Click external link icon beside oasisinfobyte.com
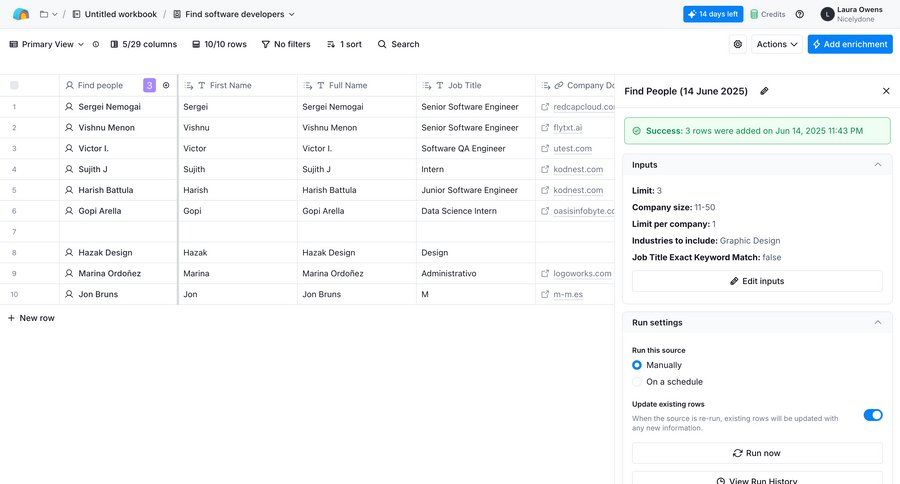Screen dimensions: 900x484 click(x=545, y=211)
